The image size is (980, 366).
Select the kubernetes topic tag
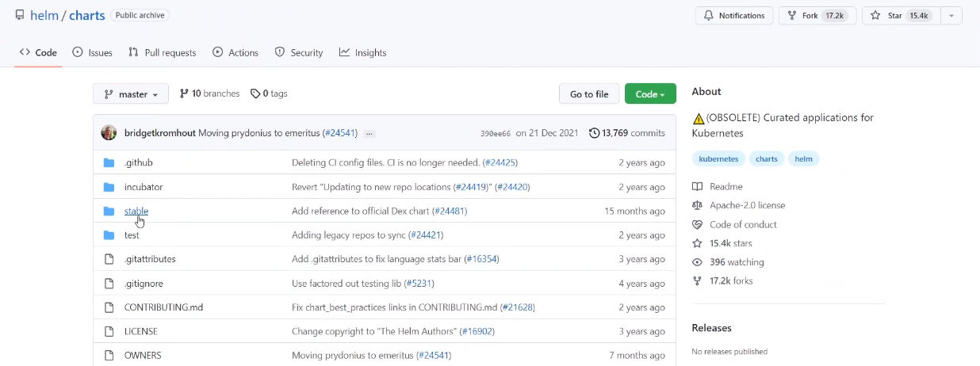tap(718, 159)
